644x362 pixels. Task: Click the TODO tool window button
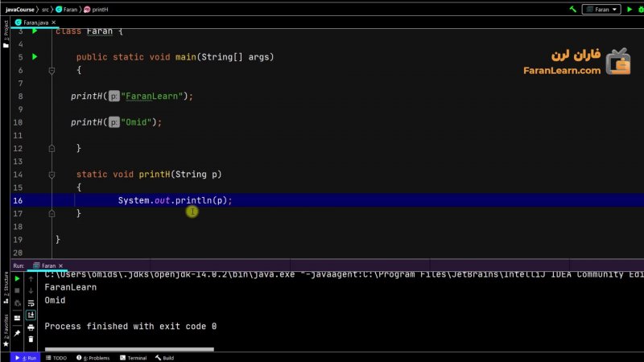coord(59,357)
